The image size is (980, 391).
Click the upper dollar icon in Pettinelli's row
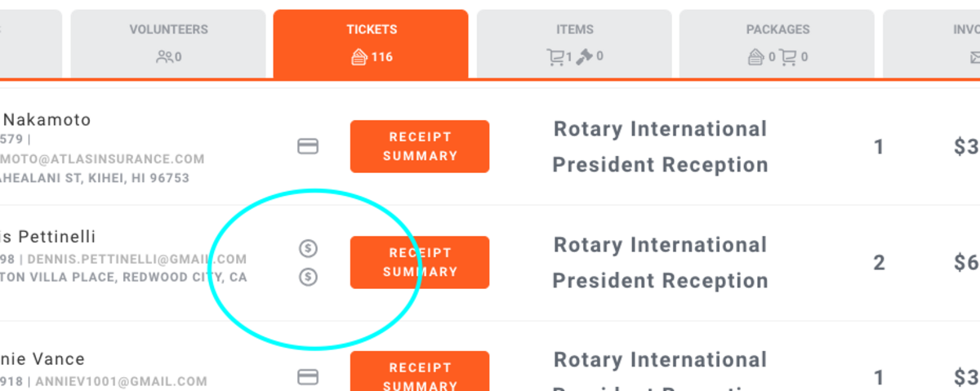pyautogui.click(x=308, y=247)
